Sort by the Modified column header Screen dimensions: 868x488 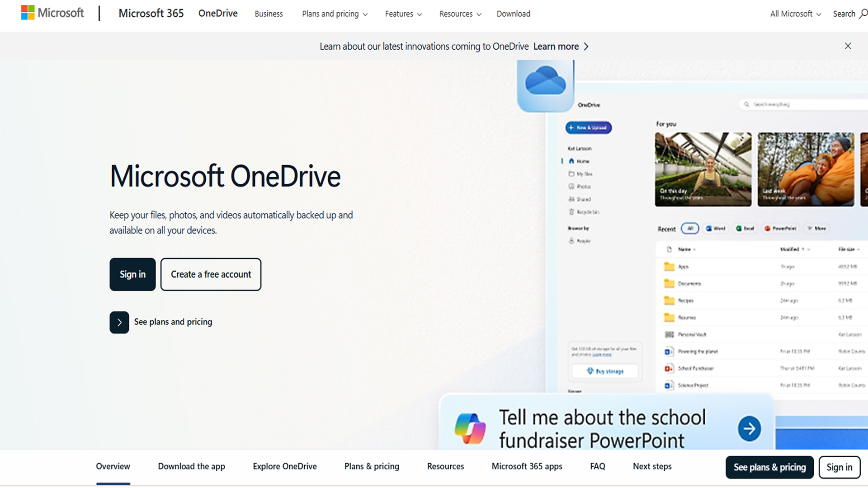point(795,249)
